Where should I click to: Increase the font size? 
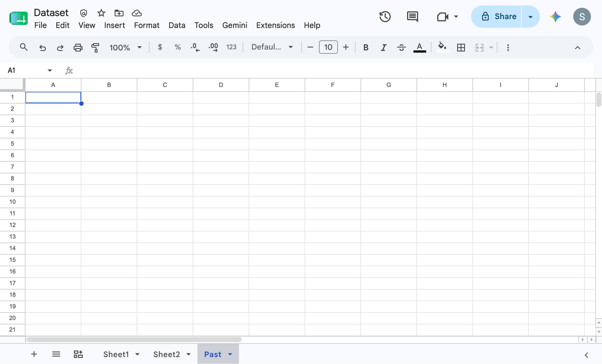tap(346, 47)
